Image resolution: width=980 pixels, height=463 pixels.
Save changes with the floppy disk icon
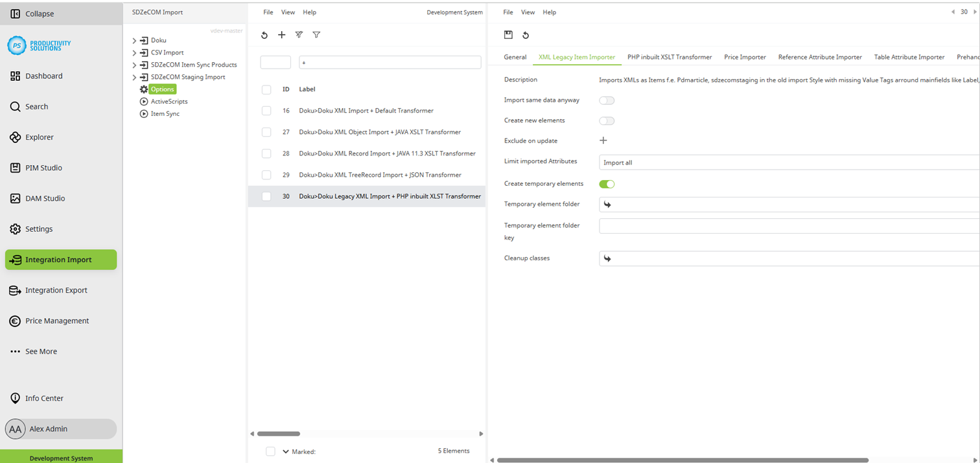(x=508, y=35)
